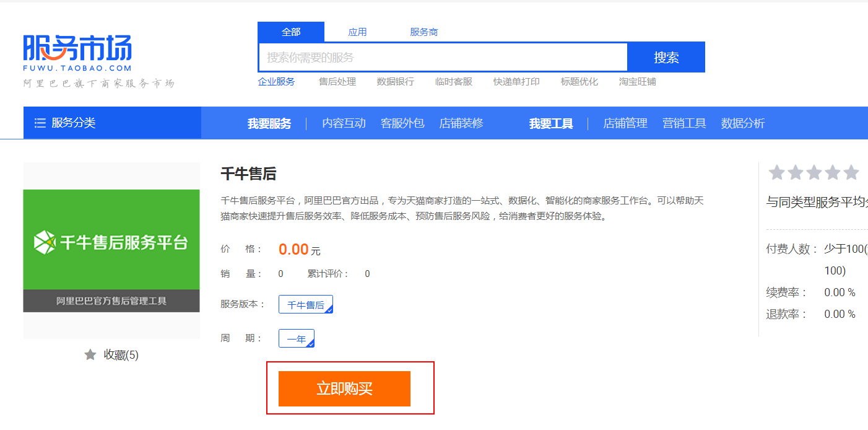
Task: Open 内容互动 in the nav bar
Action: tap(344, 123)
